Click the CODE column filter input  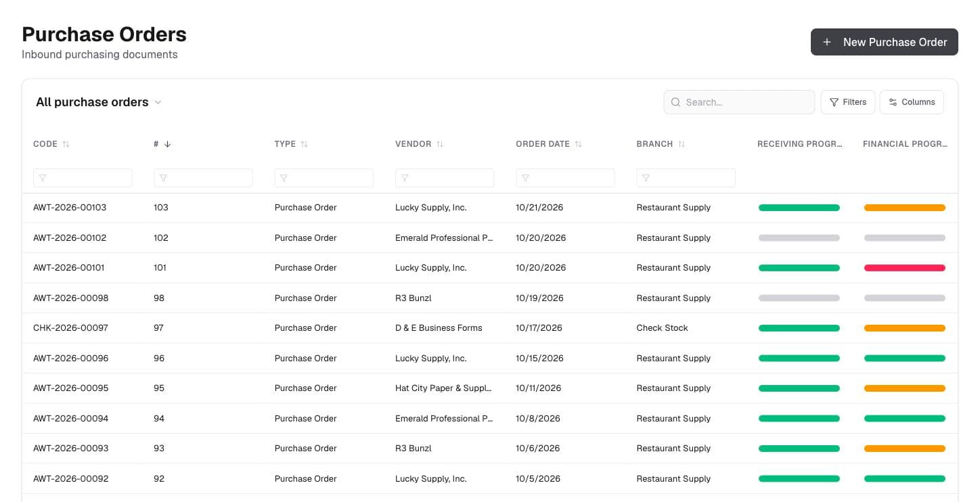tap(83, 178)
